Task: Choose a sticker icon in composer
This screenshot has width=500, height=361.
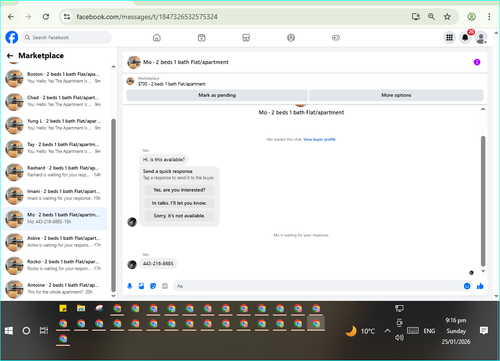Action: coord(153,286)
